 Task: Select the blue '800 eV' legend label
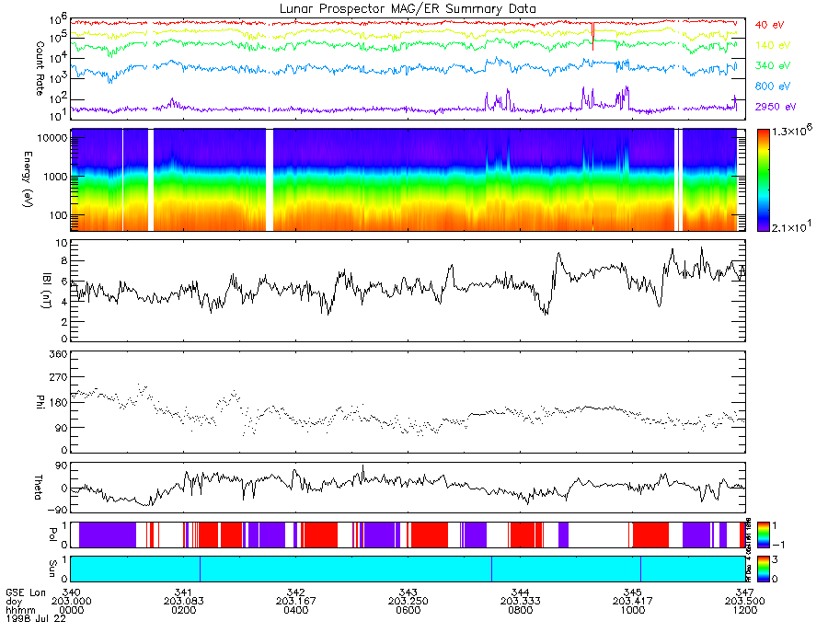pos(772,86)
